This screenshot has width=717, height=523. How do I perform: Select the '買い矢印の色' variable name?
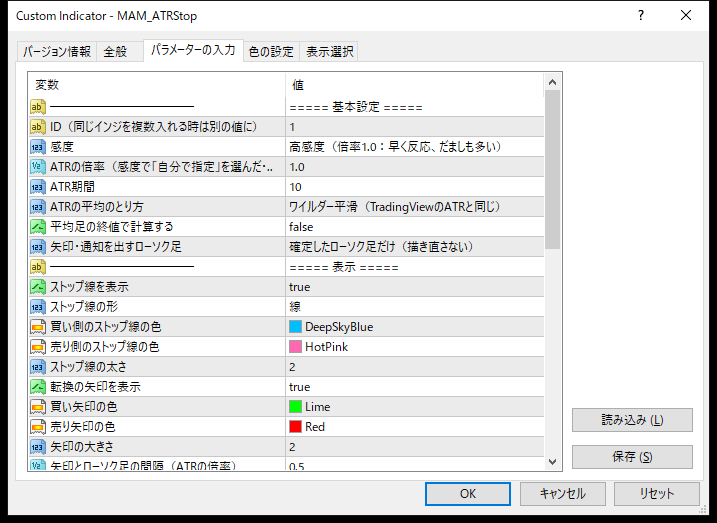pos(84,407)
